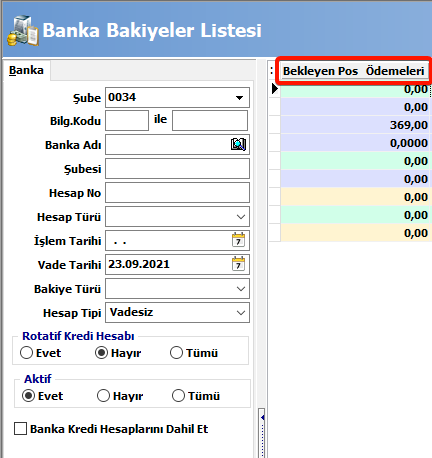432x458 pixels.
Task: Click the Şubesi input field
Action: [177, 168]
